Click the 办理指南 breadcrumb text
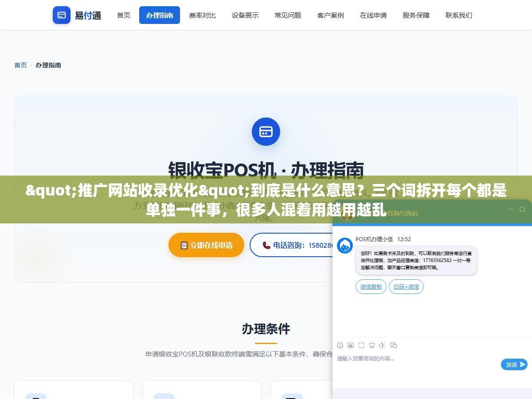Viewport: 532px width, 399px height. tap(48, 65)
